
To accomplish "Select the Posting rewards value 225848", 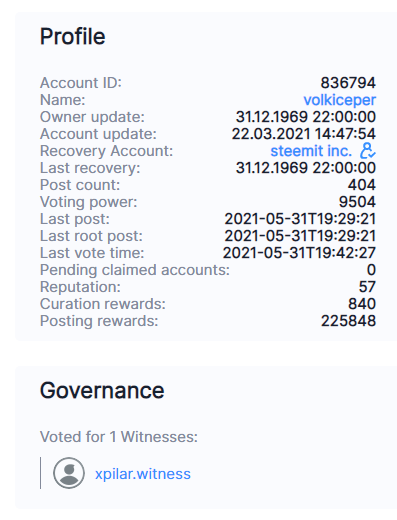I will tap(348, 321).
